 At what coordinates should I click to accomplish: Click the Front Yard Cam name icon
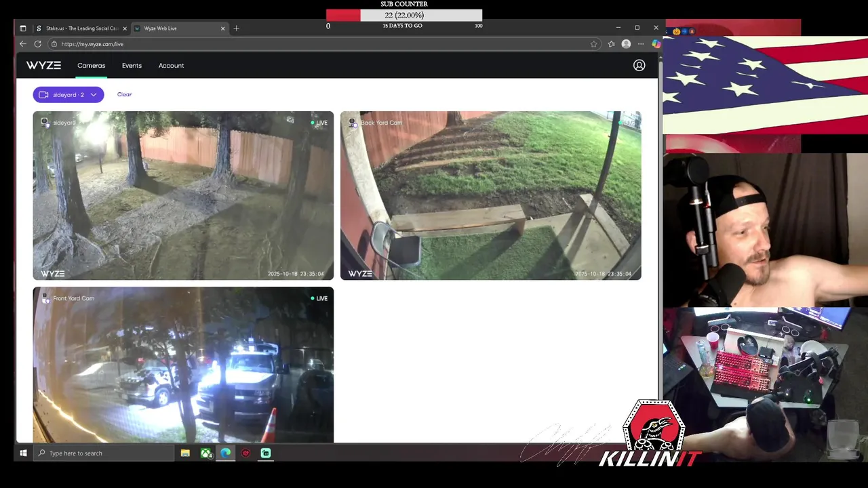(45, 298)
